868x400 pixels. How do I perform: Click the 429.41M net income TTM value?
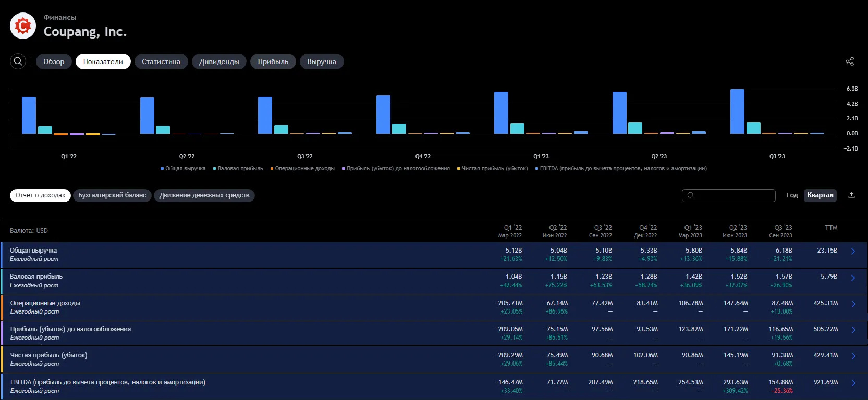826,355
